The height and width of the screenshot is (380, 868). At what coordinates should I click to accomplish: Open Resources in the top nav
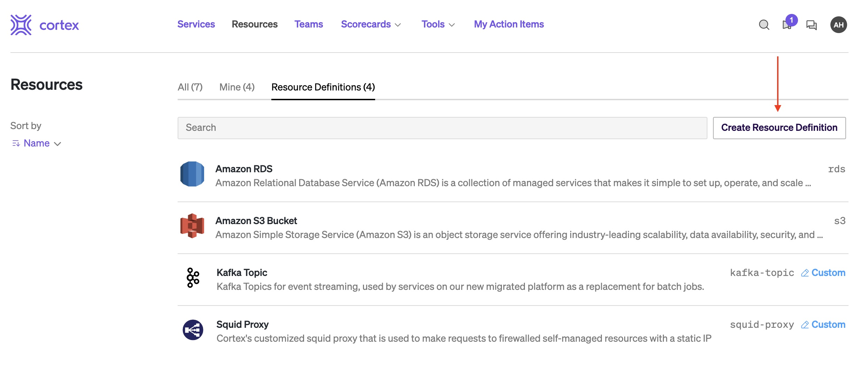255,24
